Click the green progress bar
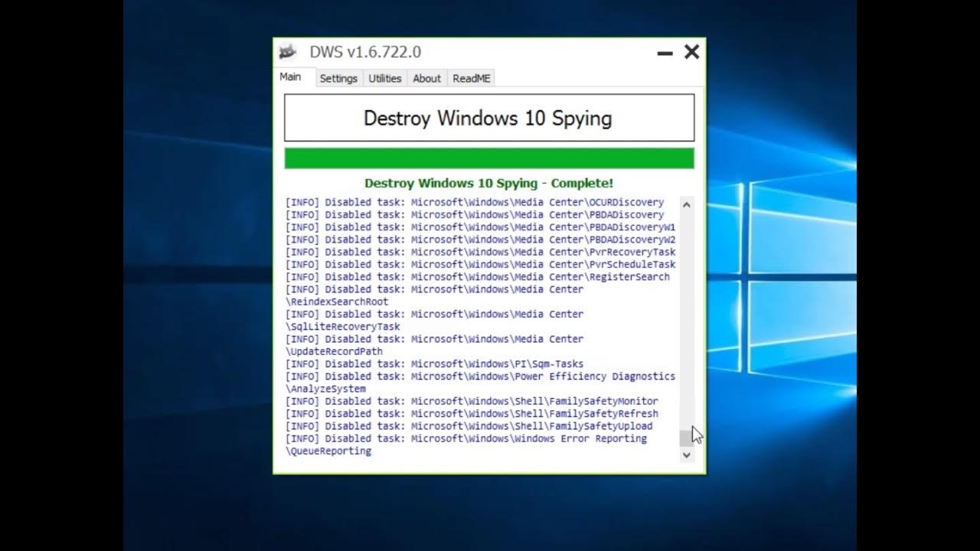980x551 pixels. [489, 158]
